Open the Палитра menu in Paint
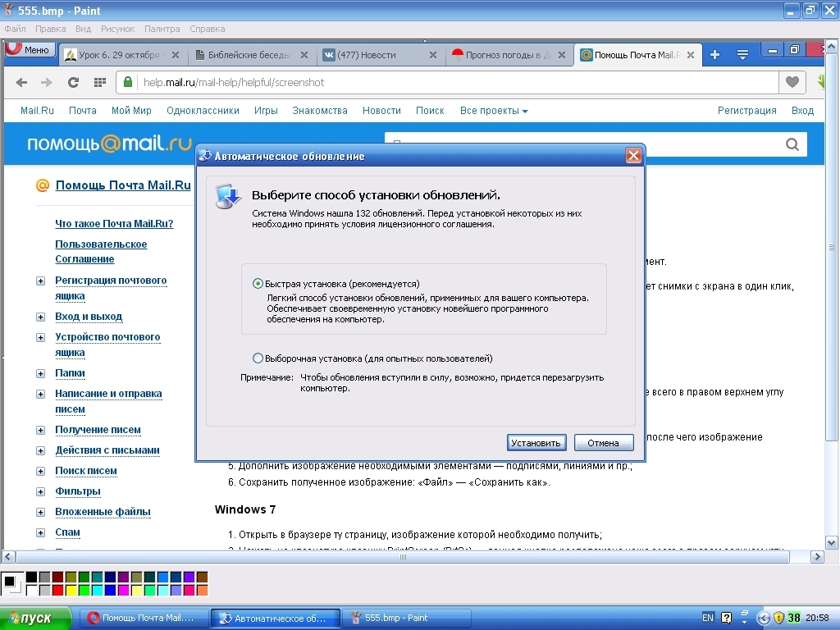 point(162,29)
